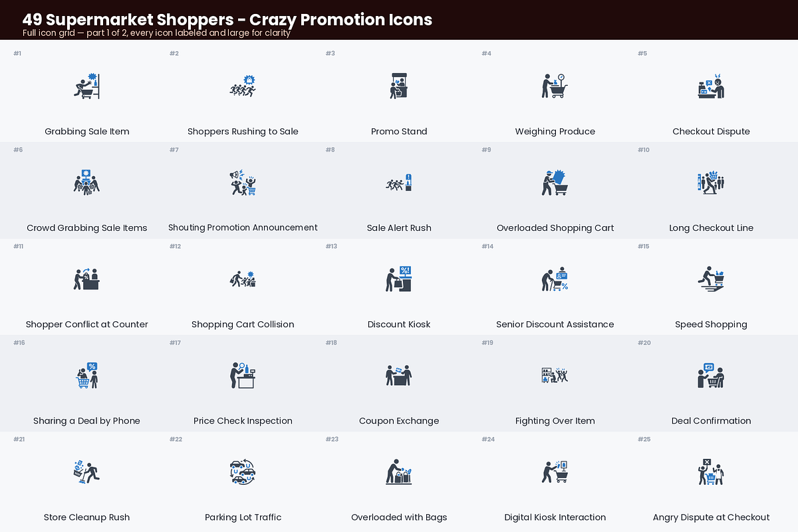Click the 'Sale Alert Rush' label
Viewport: 798px width, 532px height.
399,227
